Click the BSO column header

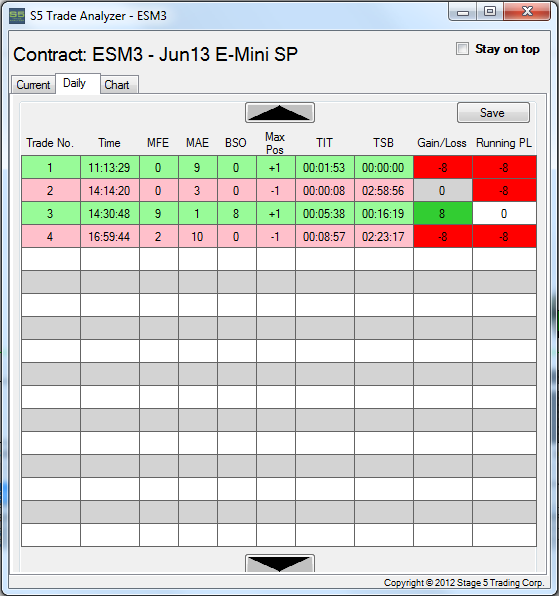pos(236,143)
